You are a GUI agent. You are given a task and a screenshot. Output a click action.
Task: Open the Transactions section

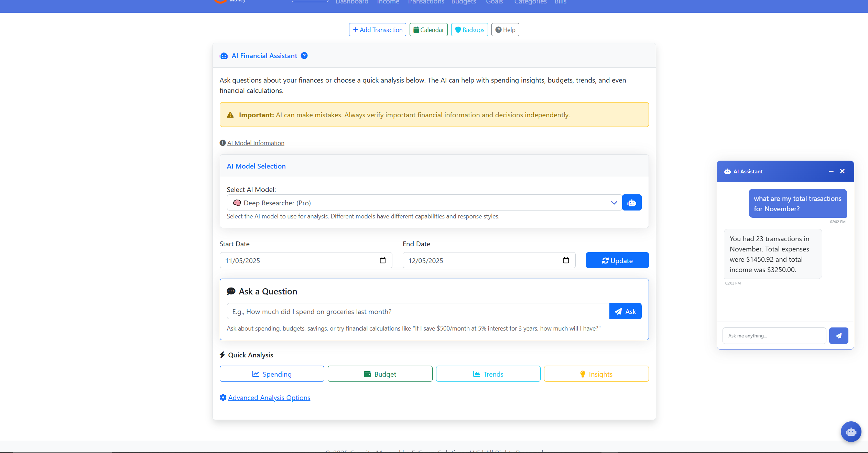click(x=425, y=2)
